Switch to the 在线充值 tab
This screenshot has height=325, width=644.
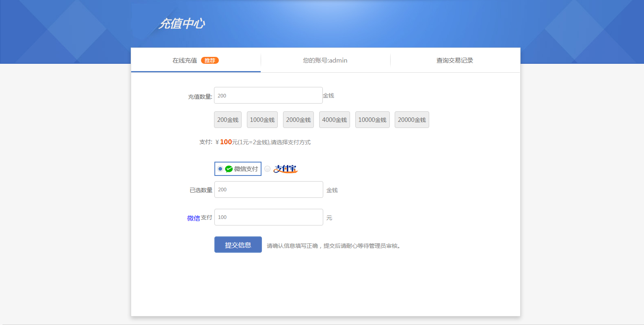pyautogui.click(x=185, y=61)
